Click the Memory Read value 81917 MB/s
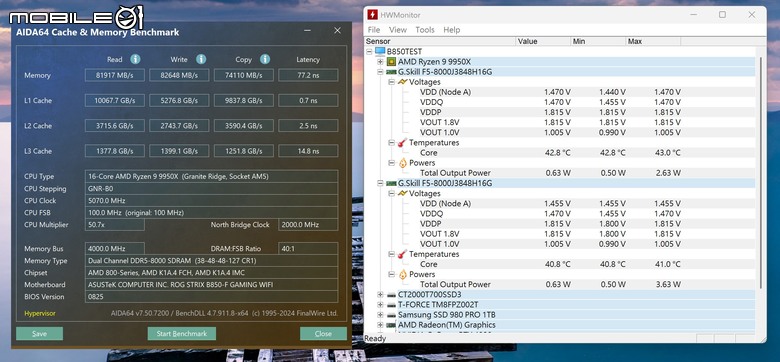780x362 pixels. [x=115, y=75]
